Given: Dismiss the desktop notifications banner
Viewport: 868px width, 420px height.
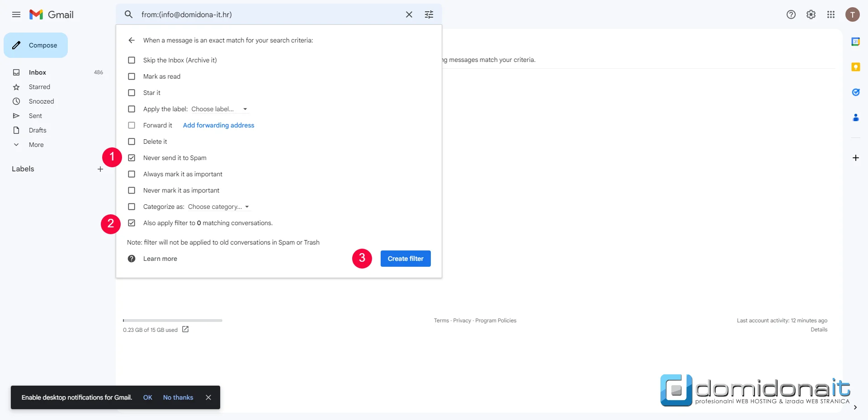Looking at the screenshot, I should 208,397.
